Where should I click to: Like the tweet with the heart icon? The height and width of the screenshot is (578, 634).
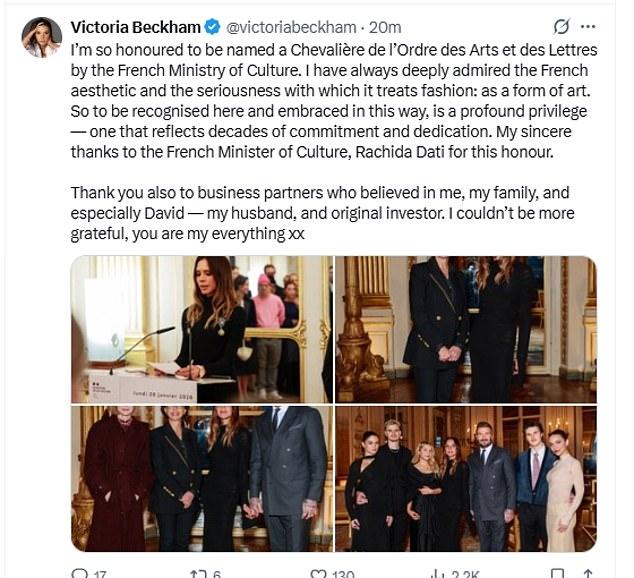point(316,573)
